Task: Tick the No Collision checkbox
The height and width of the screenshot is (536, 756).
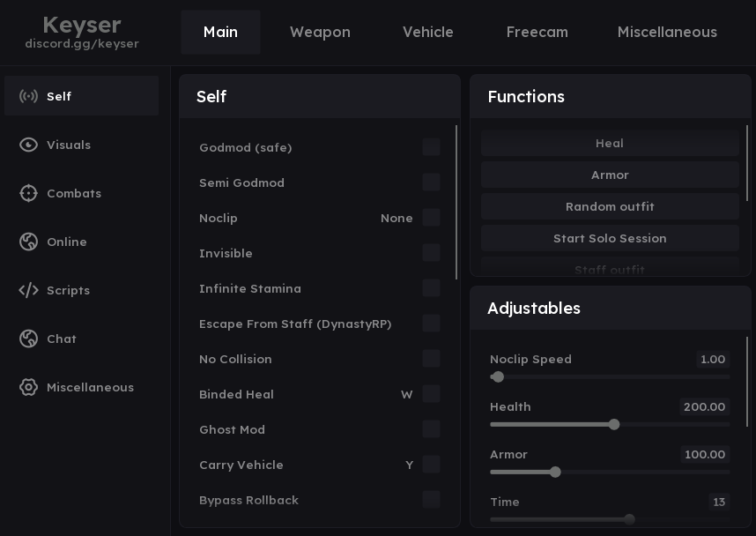Action: pyautogui.click(x=431, y=359)
